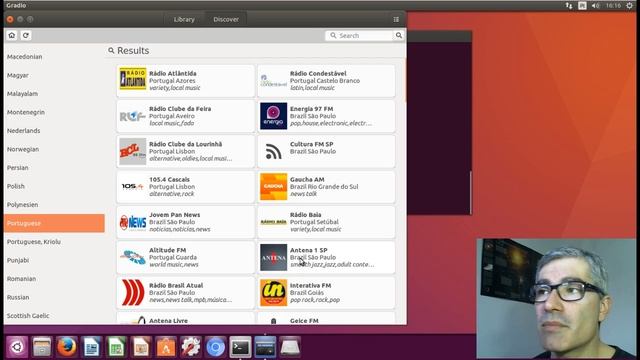640x360 pixels.
Task: Click the Interativa FM logo
Action: (x=273, y=293)
